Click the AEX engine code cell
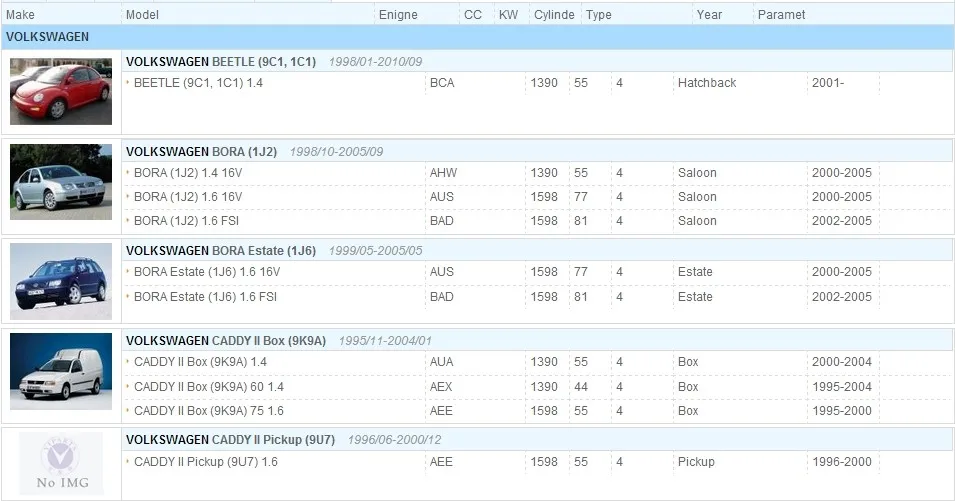This screenshot has height=501, width=955. click(x=441, y=387)
